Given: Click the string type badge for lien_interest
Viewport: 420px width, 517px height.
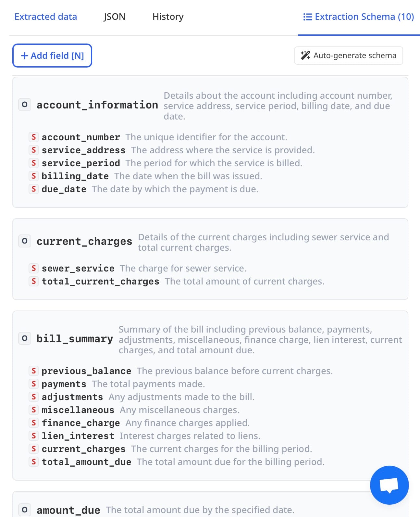Looking at the screenshot, I should click(x=34, y=436).
